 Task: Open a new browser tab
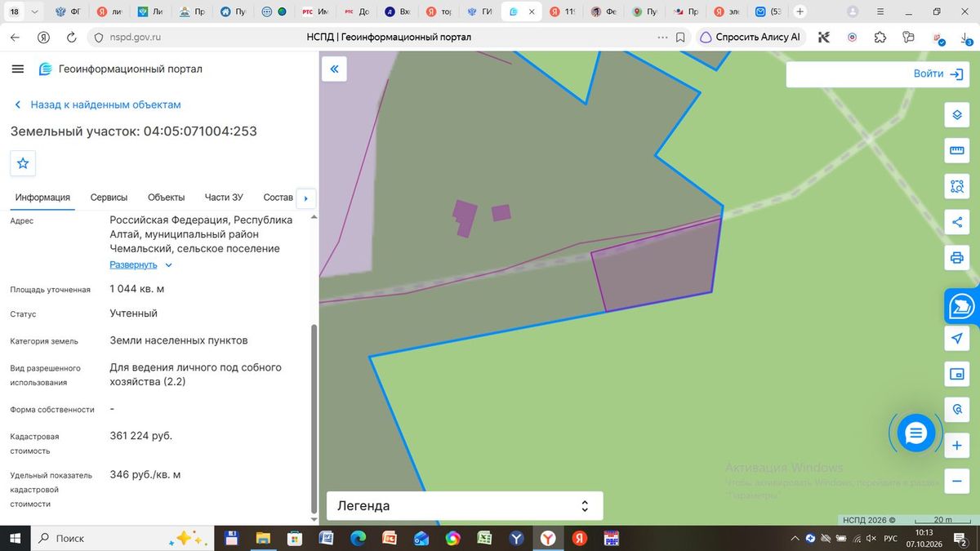[x=800, y=12]
